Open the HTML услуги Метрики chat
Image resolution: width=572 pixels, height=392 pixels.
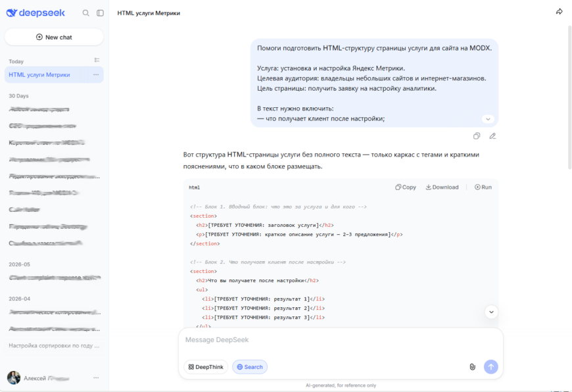[54, 75]
